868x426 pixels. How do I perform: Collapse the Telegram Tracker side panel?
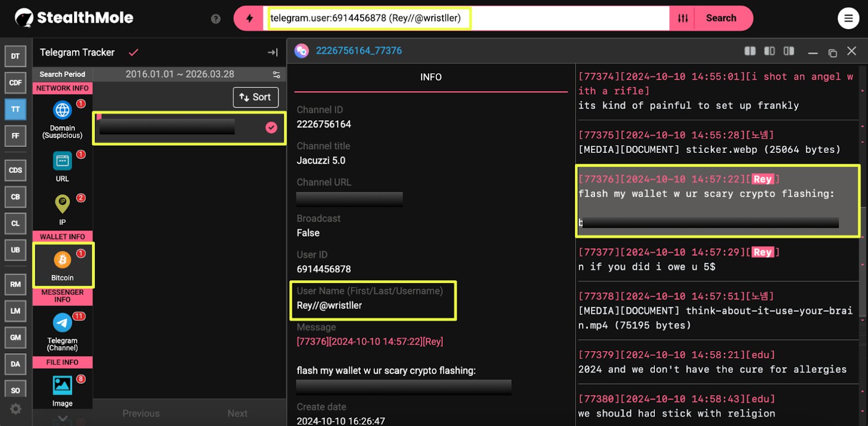272,53
